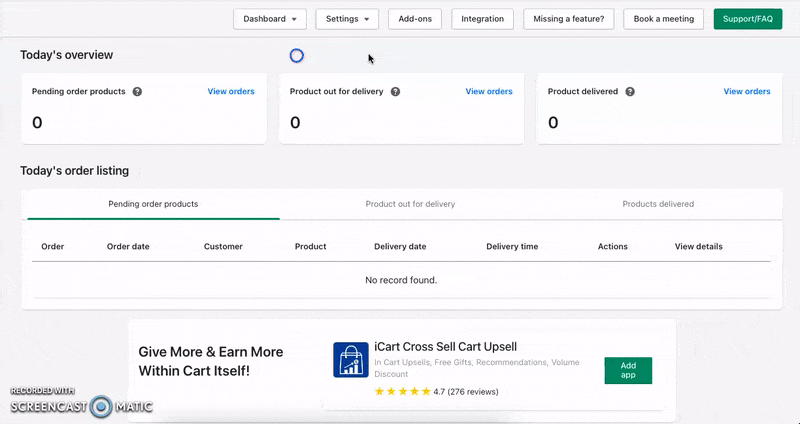Click the Actions column header

pos(612,246)
